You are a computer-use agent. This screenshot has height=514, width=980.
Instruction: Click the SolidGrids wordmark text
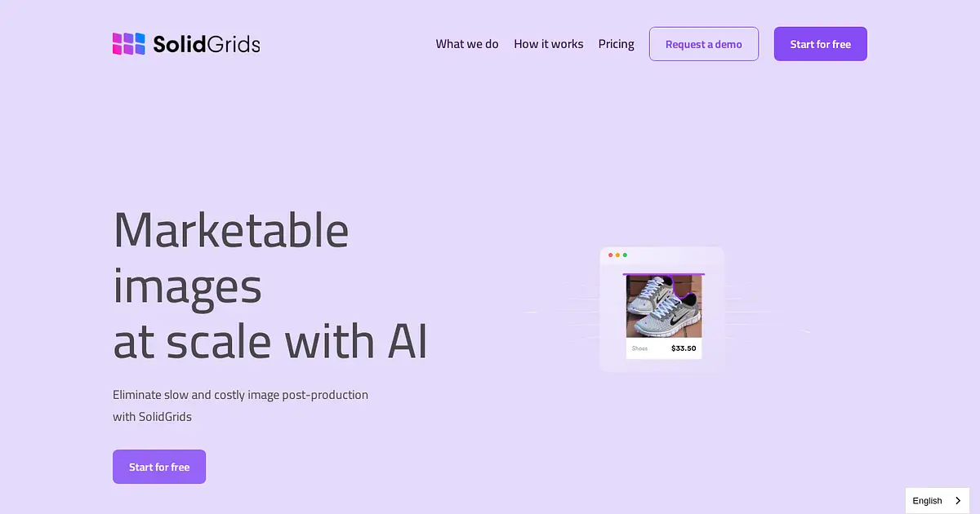coord(207,44)
